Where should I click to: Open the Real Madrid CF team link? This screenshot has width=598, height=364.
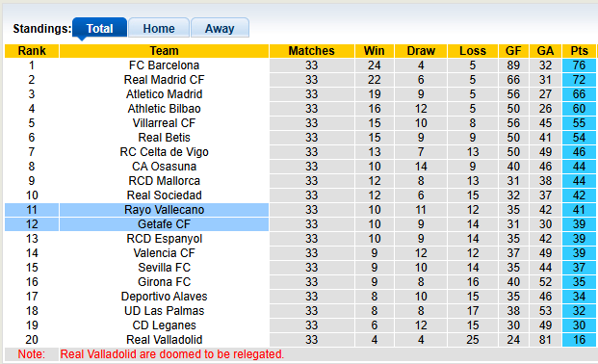[x=164, y=80]
